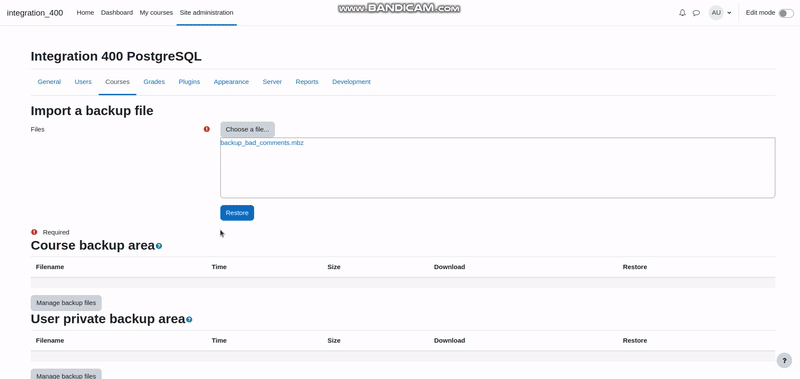Click the Restore button

point(237,213)
